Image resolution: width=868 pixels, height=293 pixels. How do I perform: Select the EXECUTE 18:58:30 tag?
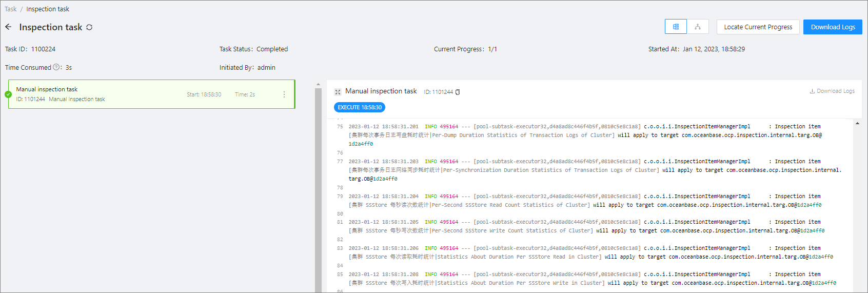(x=360, y=107)
